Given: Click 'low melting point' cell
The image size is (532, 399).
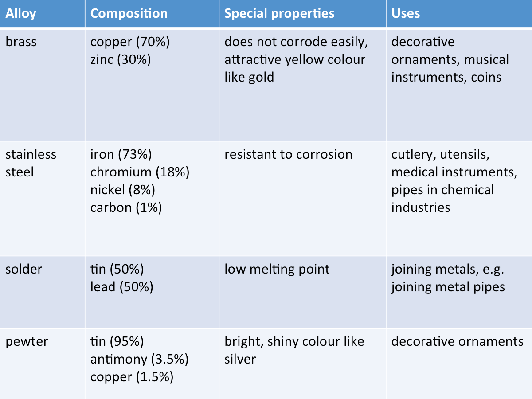Looking at the screenshot, I should point(277,269).
